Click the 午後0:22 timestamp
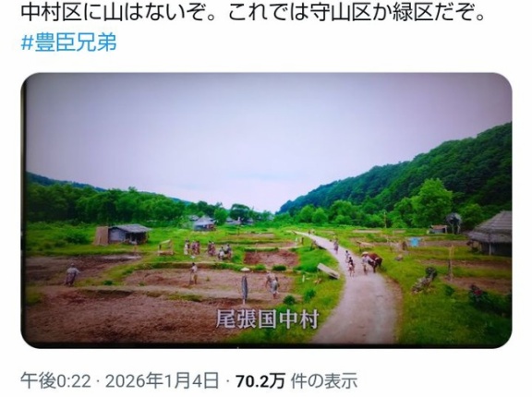The height and width of the screenshot is (397, 532). (x=56, y=380)
